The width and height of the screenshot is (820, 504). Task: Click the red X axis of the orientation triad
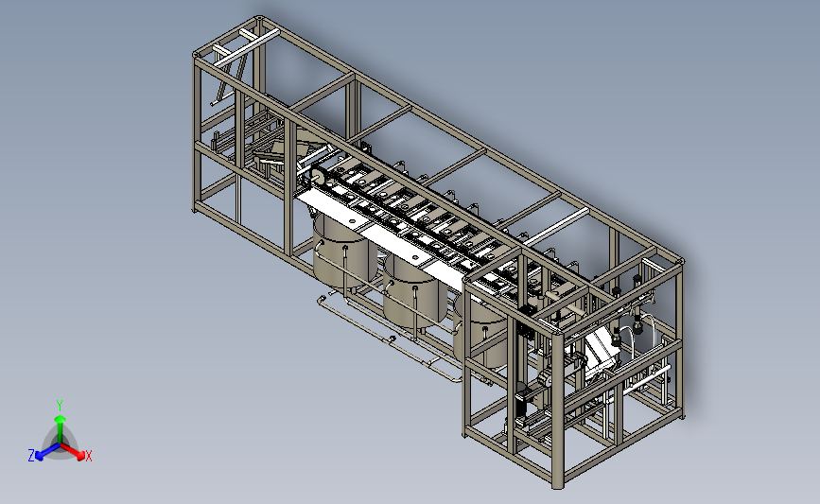pyautogui.click(x=74, y=452)
